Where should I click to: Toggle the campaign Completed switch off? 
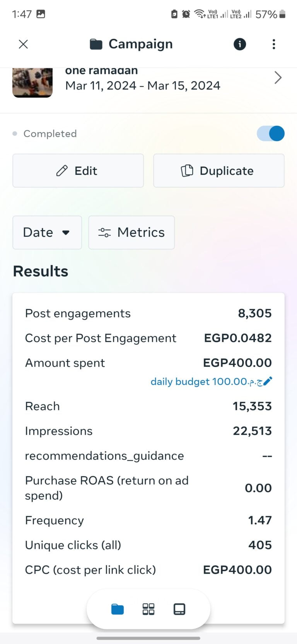(270, 133)
